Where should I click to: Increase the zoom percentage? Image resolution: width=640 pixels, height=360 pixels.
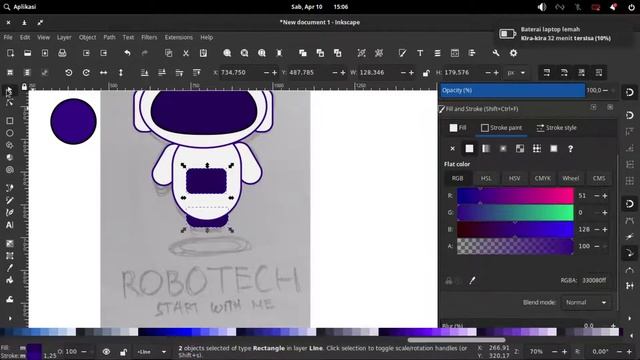click(x=564, y=351)
